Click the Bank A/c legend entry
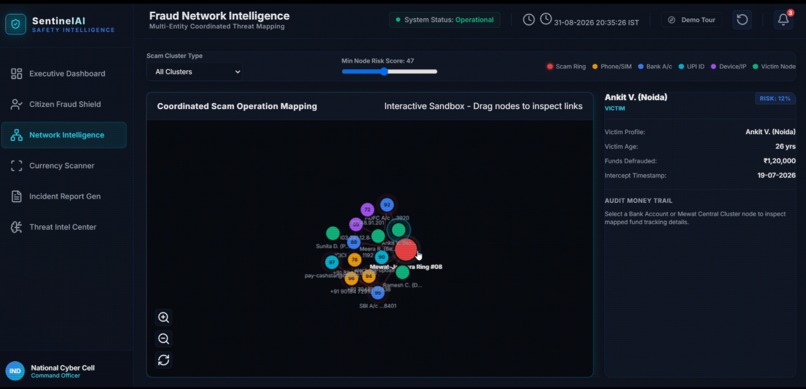The width and height of the screenshot is (806, 389). pyautogui.click(x=655, y=67)
